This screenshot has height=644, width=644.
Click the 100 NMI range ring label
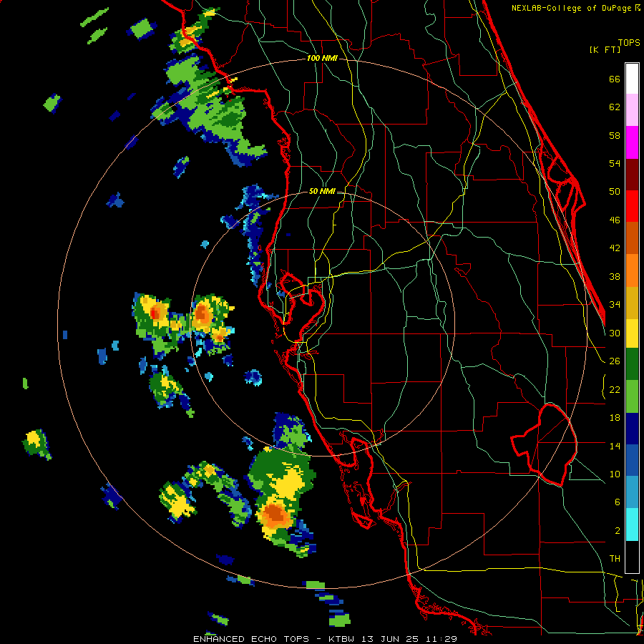coord(322,59)
